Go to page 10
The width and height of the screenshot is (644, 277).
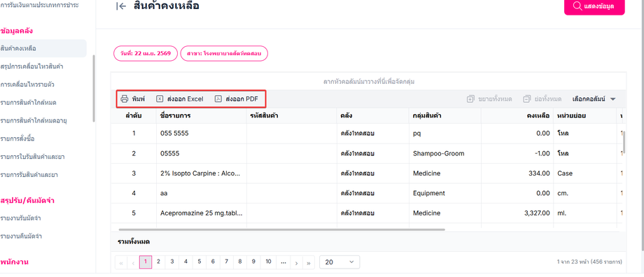coord(268,262)
